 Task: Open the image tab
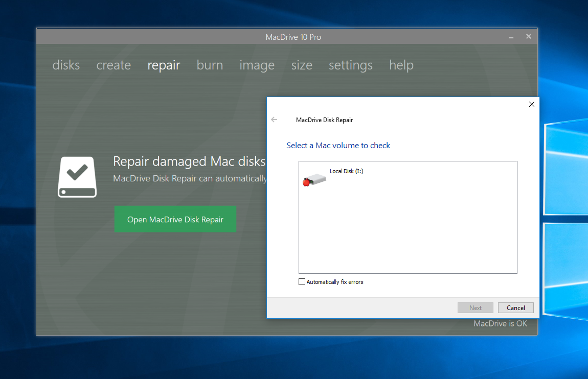click(x=257, y=65)
